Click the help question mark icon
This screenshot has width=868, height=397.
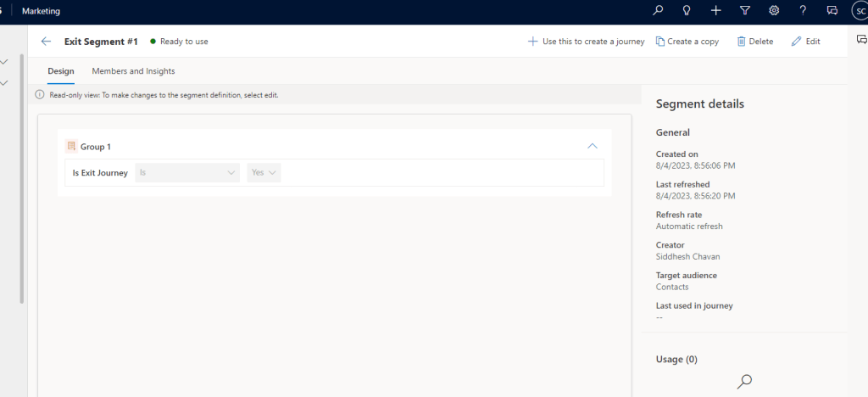click(803, 11)
